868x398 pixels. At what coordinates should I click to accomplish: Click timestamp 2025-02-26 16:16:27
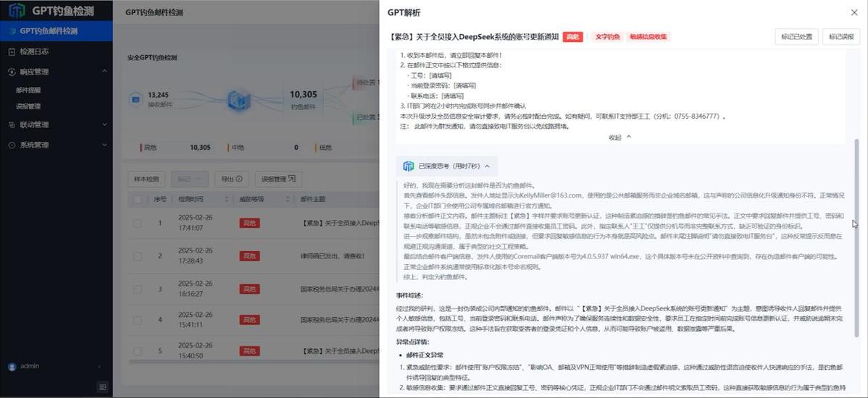pos(195,289)
